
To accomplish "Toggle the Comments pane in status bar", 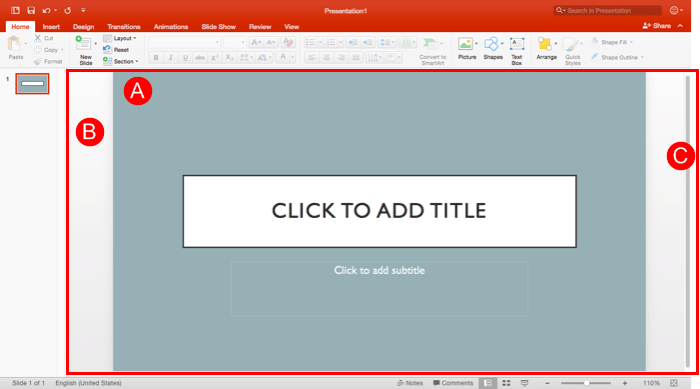I will point(453,383).
